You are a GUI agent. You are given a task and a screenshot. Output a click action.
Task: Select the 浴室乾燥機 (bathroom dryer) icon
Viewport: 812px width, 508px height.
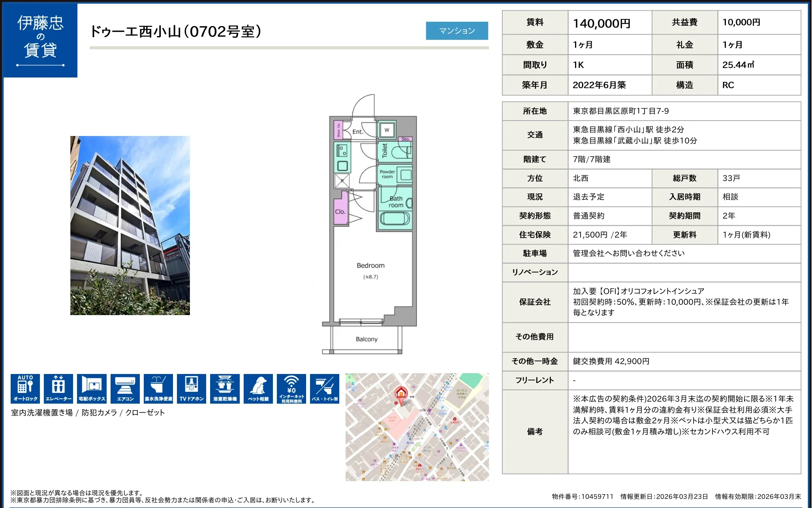point(225,389)
